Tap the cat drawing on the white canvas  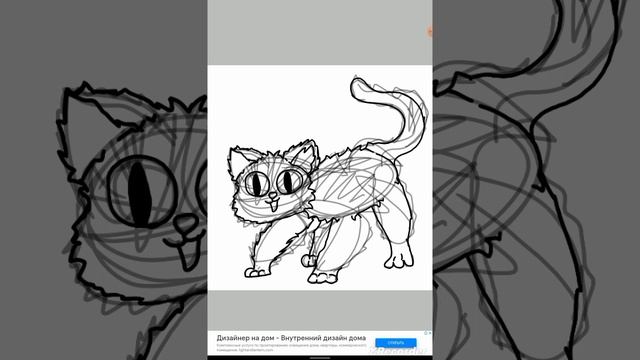tap(327, 180)
